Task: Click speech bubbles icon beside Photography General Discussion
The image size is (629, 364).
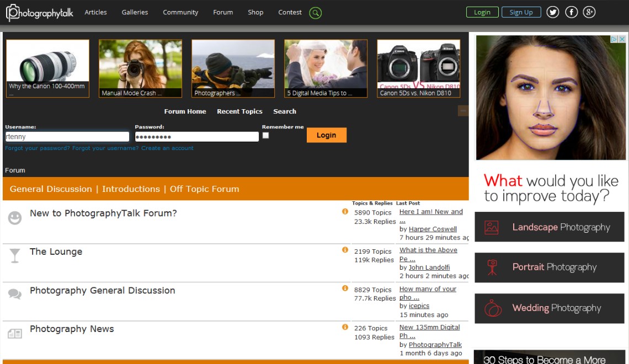Action: tap(15, 294)
